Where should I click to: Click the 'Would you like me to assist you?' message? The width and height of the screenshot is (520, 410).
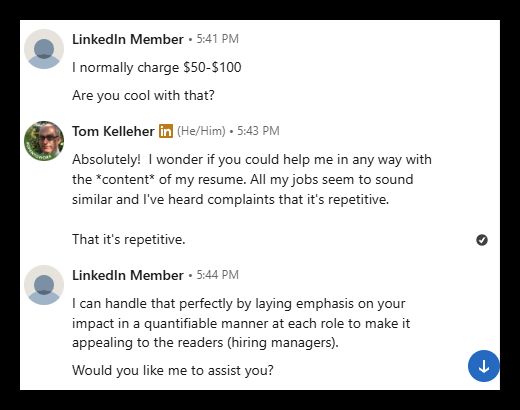click(x=173, y=370)
